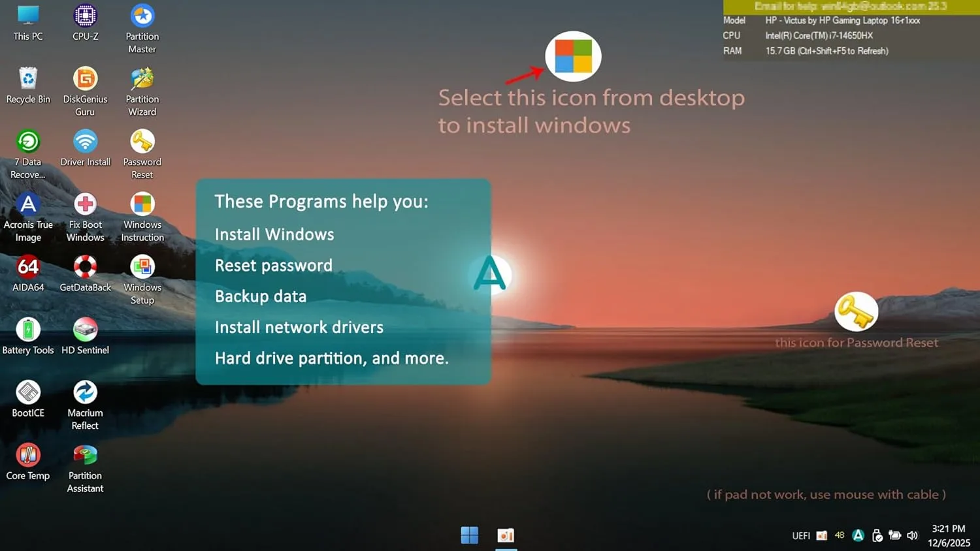Select the Password Reset key icon

coord(142,142)
